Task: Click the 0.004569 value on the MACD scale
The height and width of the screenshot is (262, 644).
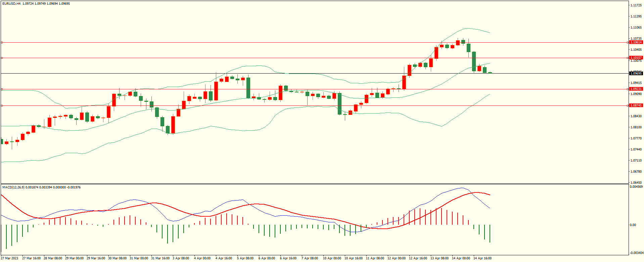Action: pyautogui.click(x=636, y=187)
